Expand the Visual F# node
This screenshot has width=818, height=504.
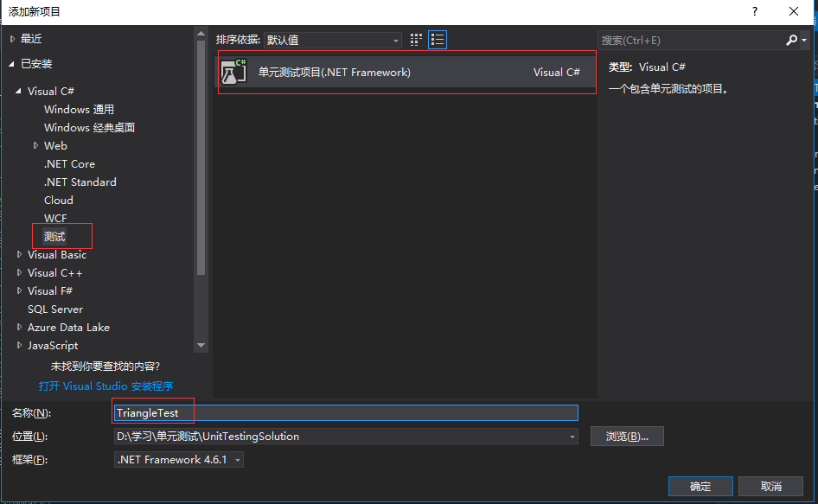coord(19,290)
